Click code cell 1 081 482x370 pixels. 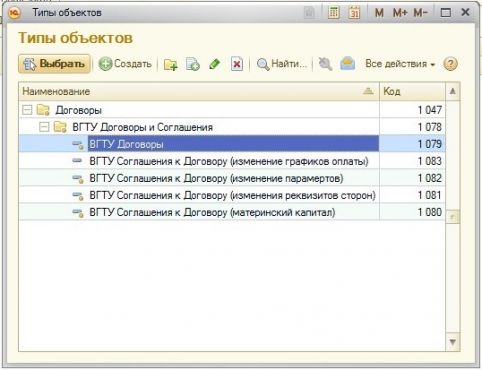coord(412,195)
